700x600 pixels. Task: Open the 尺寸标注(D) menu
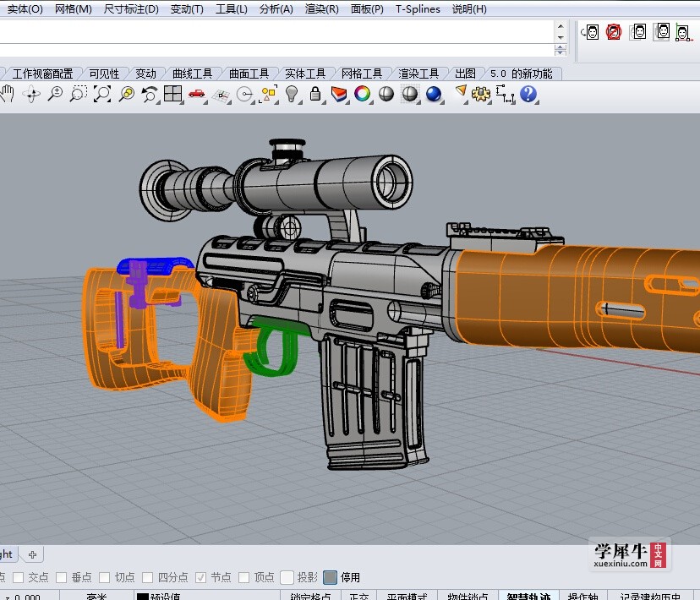[x=131, y=9]
